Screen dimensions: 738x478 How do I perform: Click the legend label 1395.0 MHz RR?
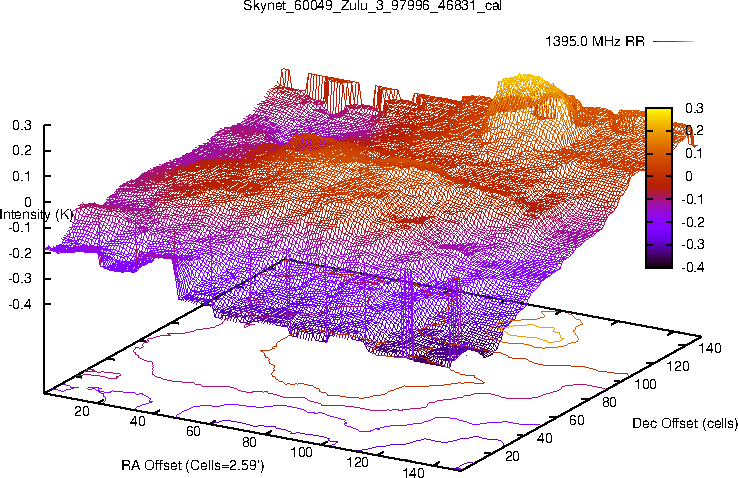595,41
